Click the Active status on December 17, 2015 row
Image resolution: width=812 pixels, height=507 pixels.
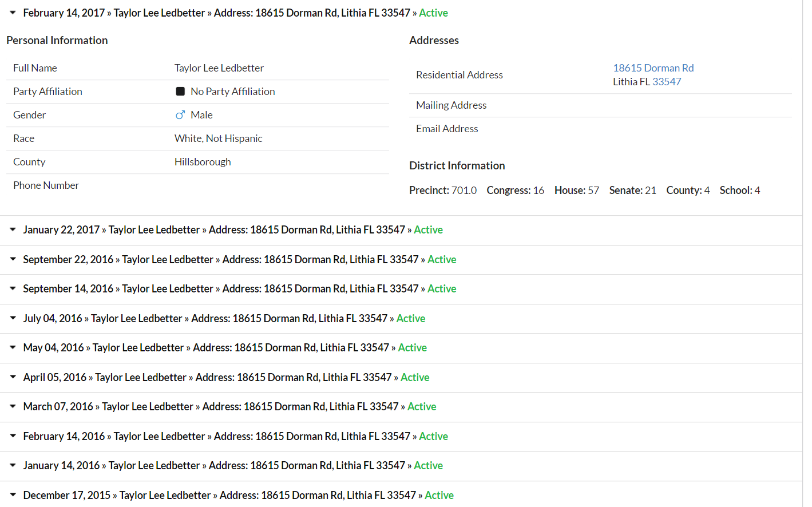coord(439,495)
